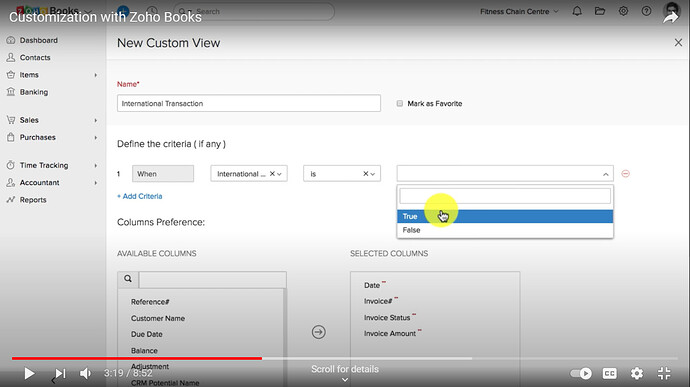This screenshot has height=387, width=690.
Task: Click the YouTube share arrow icon
Action: (671, 18)
